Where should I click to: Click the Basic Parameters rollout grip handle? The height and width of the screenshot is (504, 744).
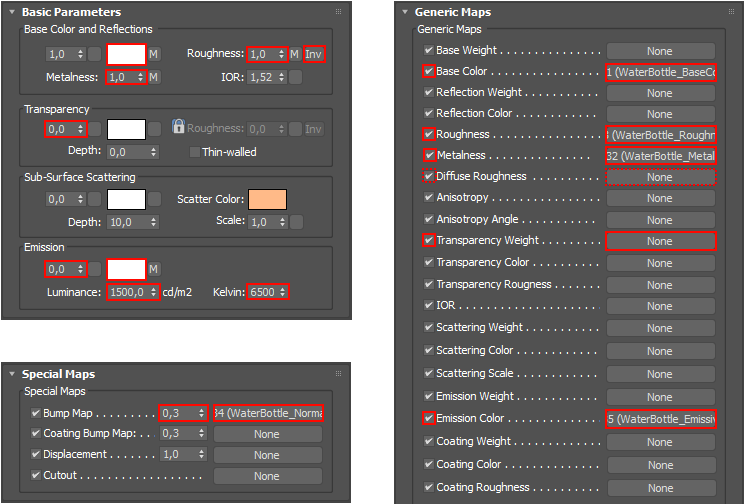pos(338,12)
